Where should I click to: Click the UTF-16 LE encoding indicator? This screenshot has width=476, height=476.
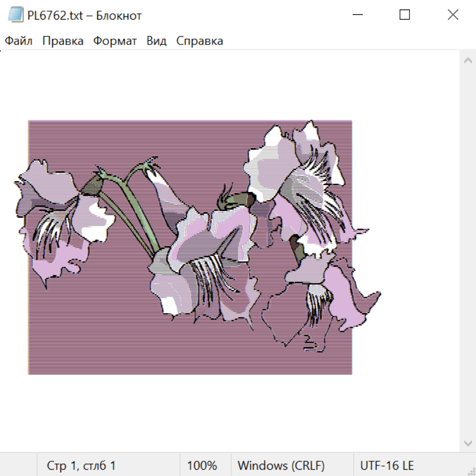tap(387, 466)
